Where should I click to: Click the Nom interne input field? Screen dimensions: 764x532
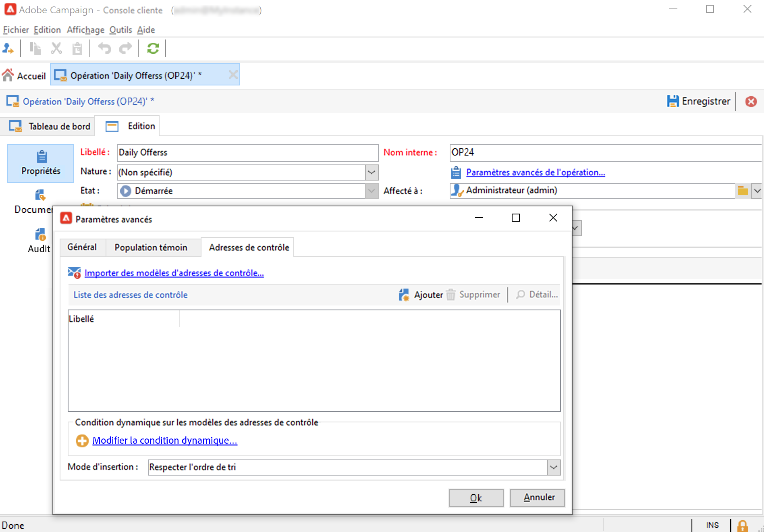[x=605, y=153]
